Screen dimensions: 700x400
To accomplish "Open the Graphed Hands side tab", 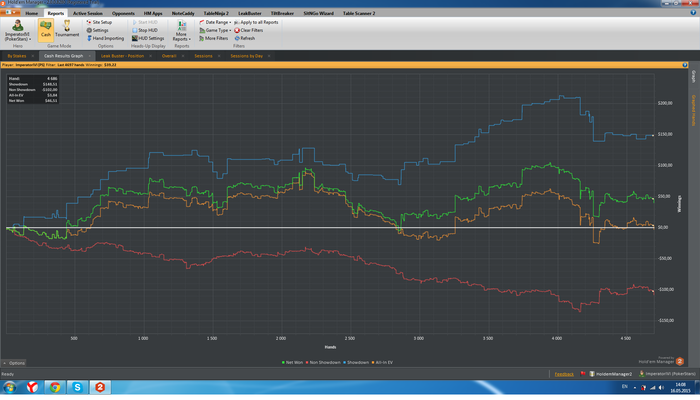I will (694, 110).
